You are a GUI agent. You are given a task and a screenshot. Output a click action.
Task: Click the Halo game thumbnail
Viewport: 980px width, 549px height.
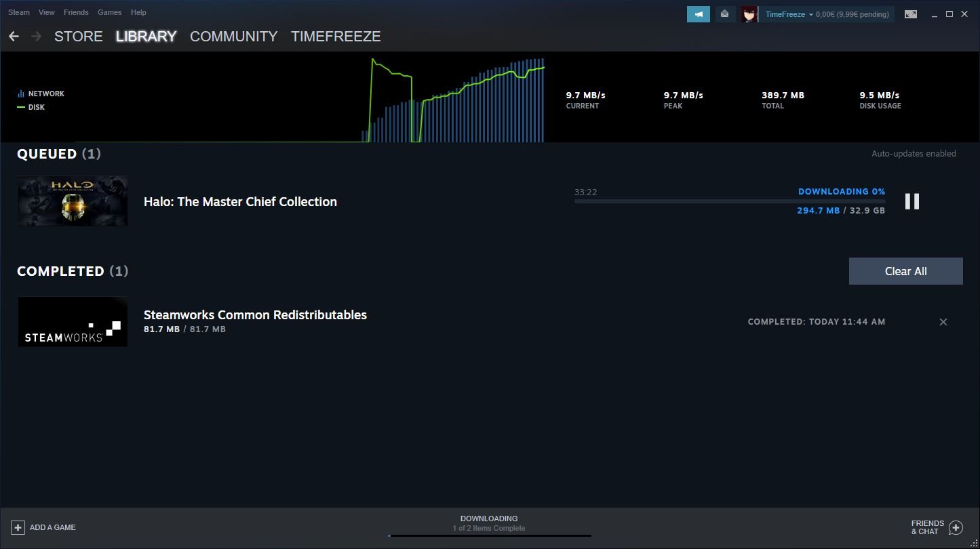coord(73,201)
